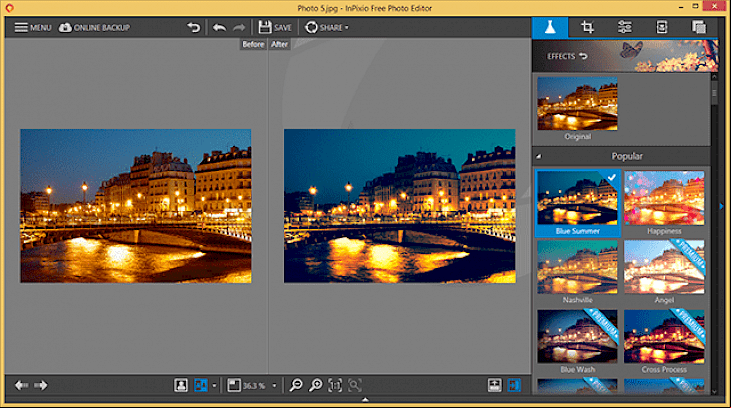Image resolution: width=731 pixels, height=408 pixels.
Task: Click the Before photo in the canvas
Action: click(x=136, y=206)
